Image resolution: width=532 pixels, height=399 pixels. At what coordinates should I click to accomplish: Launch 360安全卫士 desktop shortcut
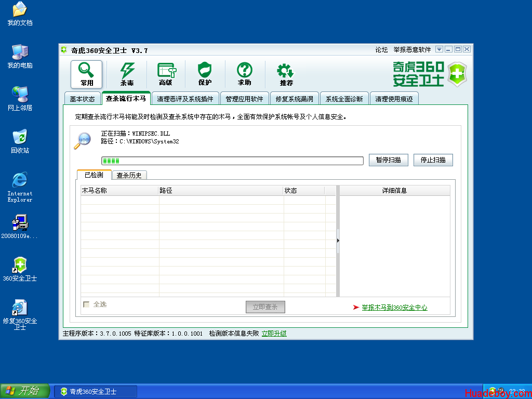click(20, 269)
